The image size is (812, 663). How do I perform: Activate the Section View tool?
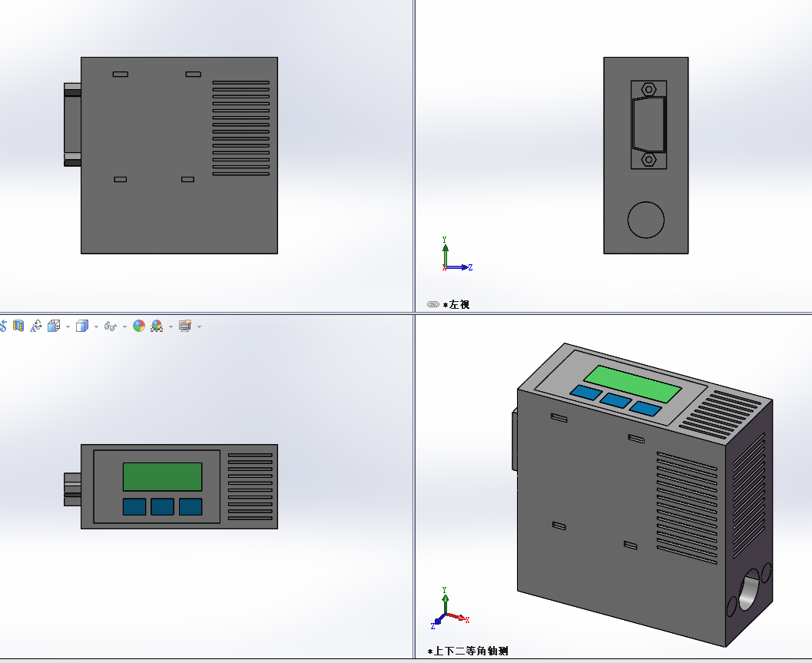(18, 326)
